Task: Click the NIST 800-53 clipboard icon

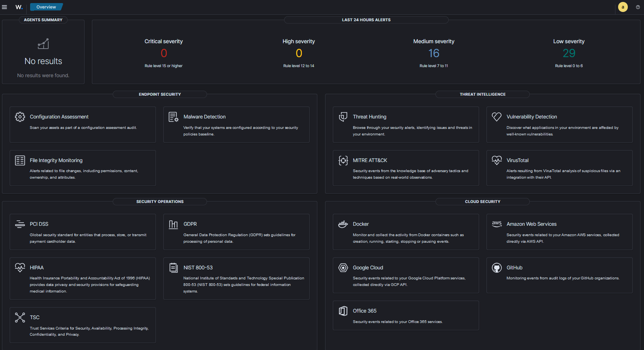Action: 174,267
